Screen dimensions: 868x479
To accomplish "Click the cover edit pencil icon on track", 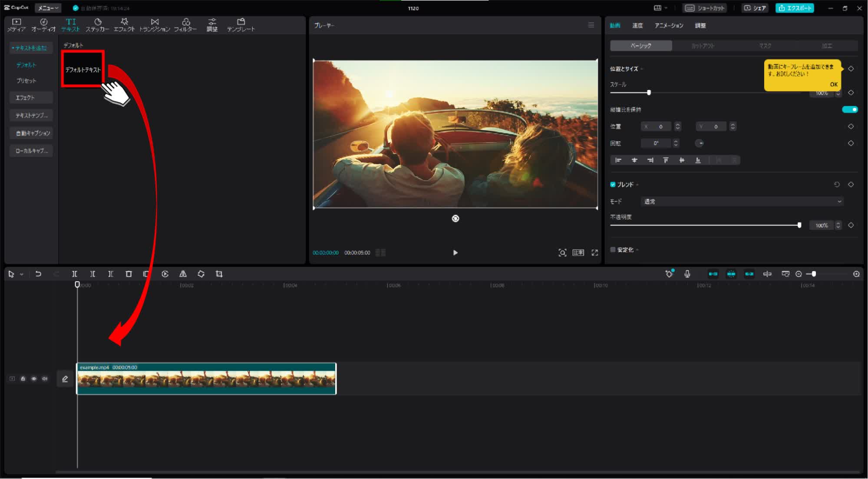I will (65, 379).
